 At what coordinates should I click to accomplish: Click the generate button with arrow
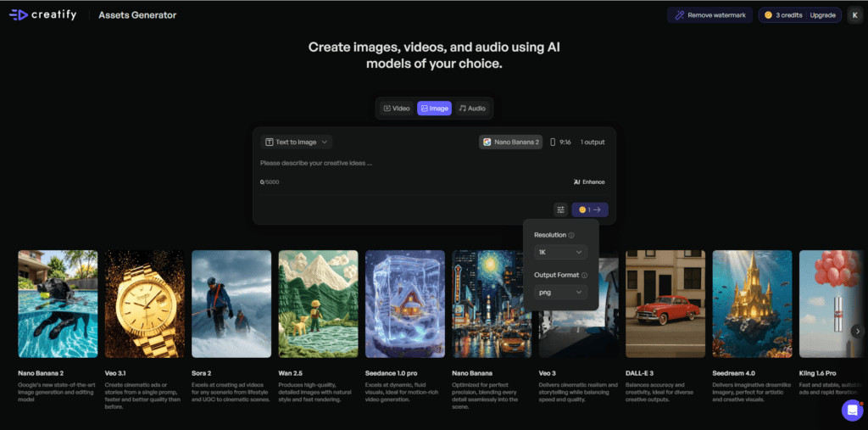[x=590, y=209]
